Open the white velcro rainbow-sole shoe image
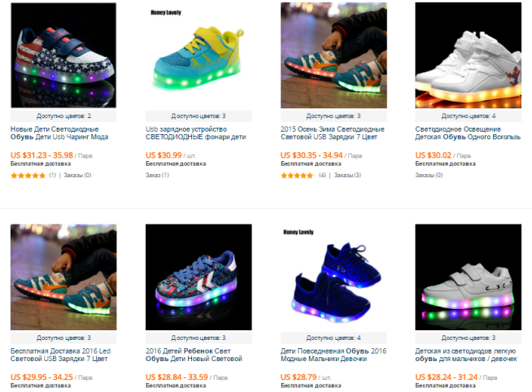This screenshot has width=532, height=392. click(x=469, y=277)
